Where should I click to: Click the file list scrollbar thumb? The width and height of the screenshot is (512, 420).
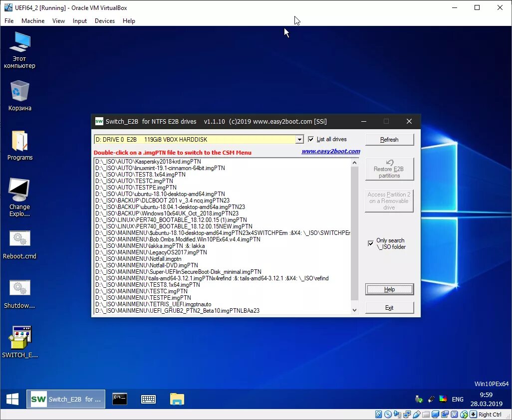tap(355, 233)
